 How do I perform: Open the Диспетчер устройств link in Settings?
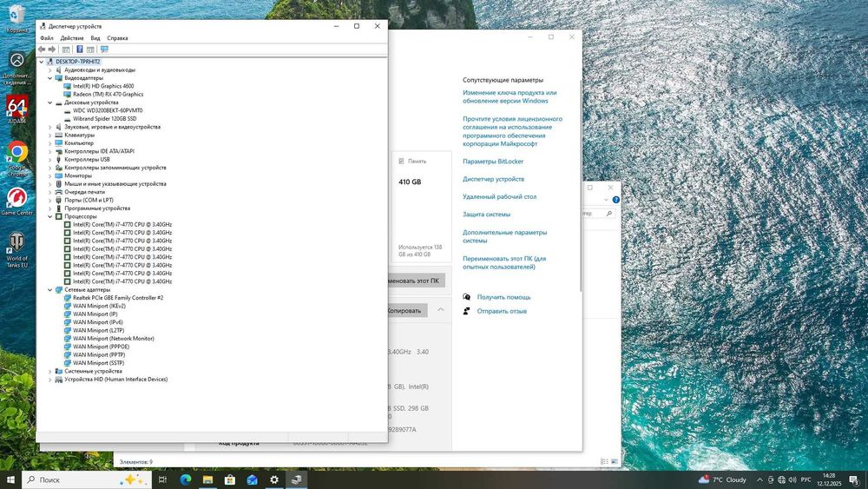coord(493,180)
